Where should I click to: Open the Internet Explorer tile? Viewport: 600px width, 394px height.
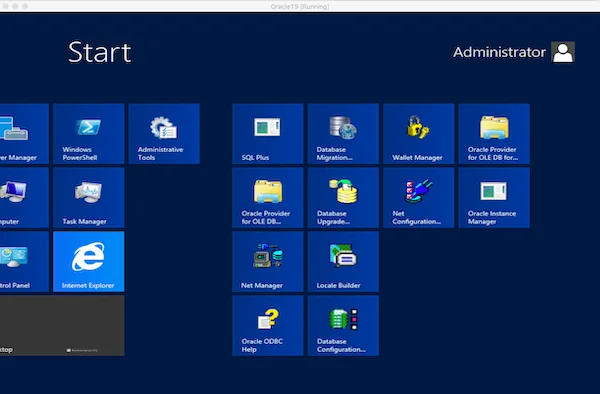point(89,261)
